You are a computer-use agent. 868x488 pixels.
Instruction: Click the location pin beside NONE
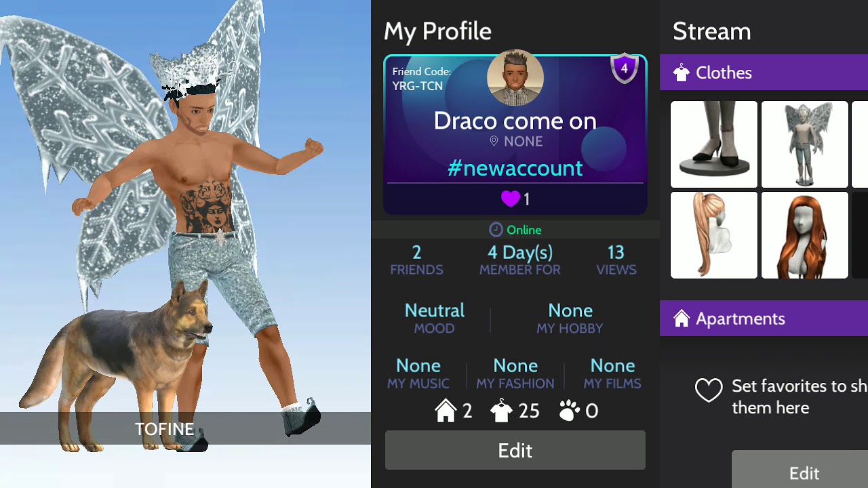point(494,141)
